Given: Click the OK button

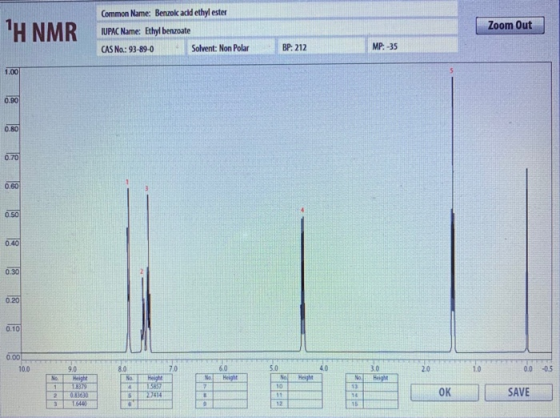Looking at the screenshot, I should click(445, 392).
